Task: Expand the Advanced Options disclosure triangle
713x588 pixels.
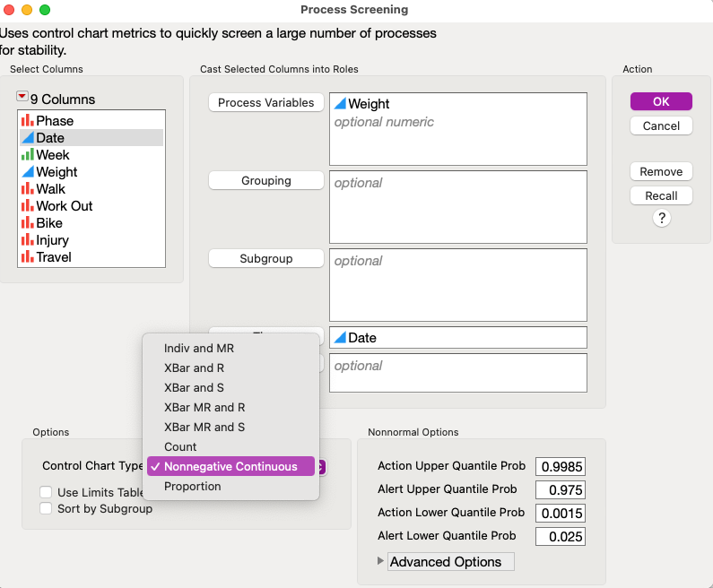Action: click(380, 561)
